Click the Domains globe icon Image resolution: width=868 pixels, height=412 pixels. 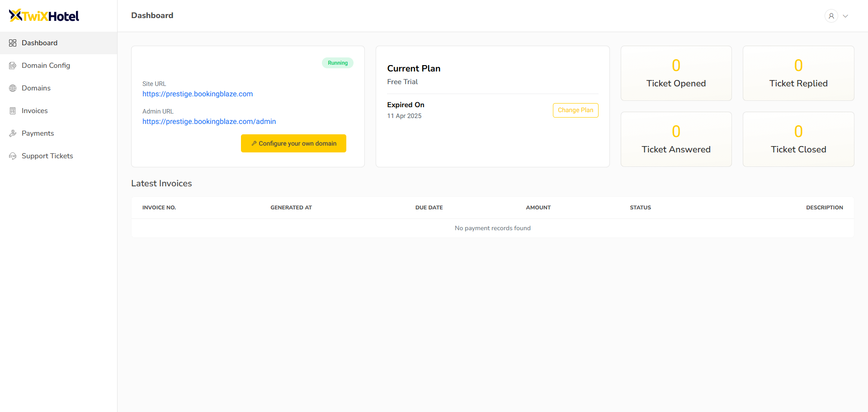pyautogui.click(x=13, y=88)
